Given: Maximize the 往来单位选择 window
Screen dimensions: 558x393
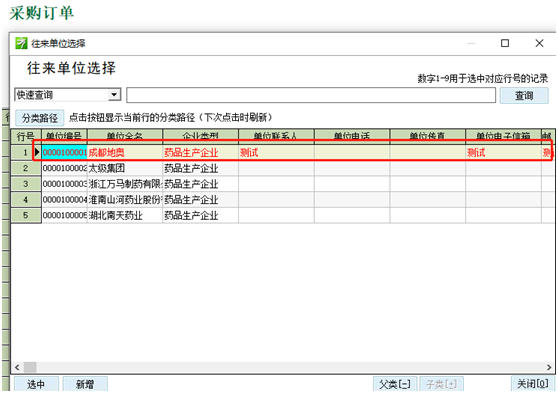Looking at the screenshot, I should click(x=505, y=43).
